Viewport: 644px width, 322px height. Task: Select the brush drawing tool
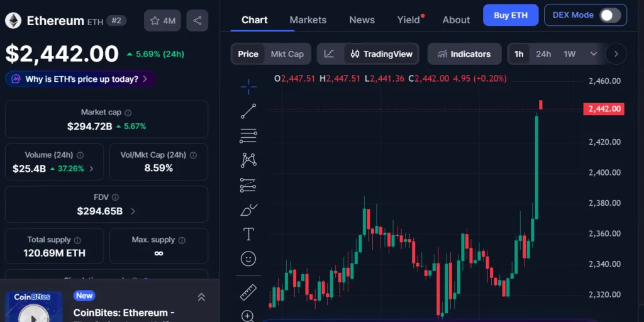pos(248,210)
